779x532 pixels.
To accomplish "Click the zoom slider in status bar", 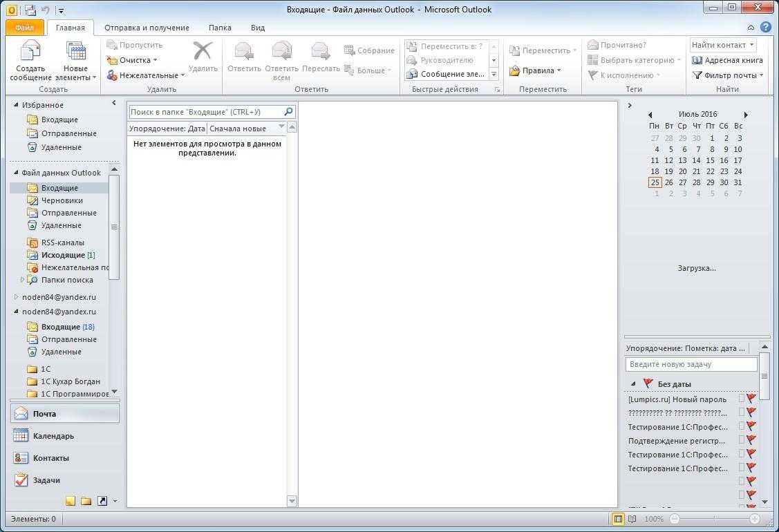I will click(x=715, y=519).
